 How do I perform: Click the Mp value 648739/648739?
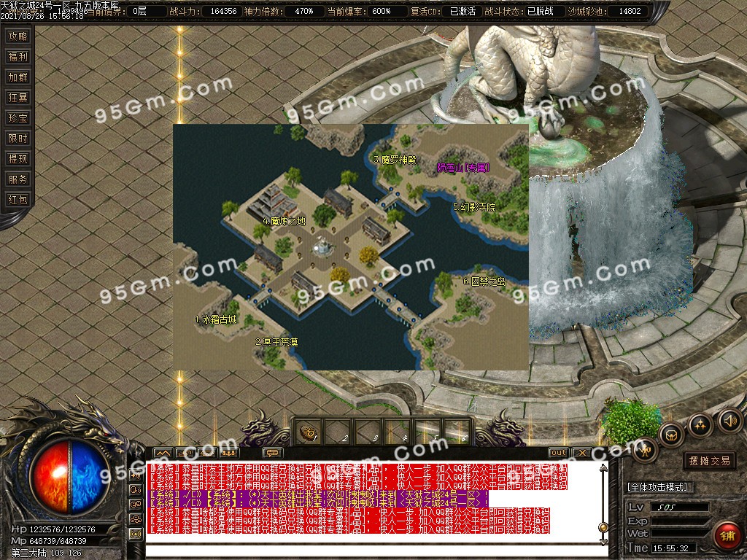point(58,541)
